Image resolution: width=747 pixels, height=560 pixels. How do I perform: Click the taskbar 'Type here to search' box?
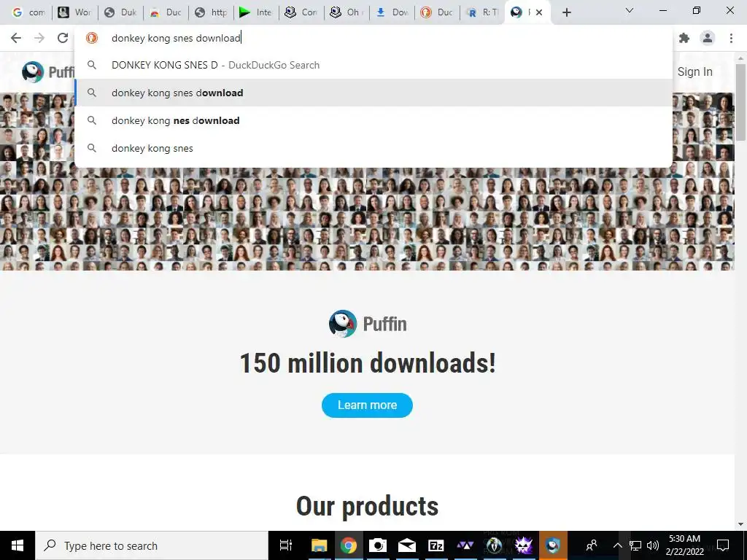(x=152, y=545)
